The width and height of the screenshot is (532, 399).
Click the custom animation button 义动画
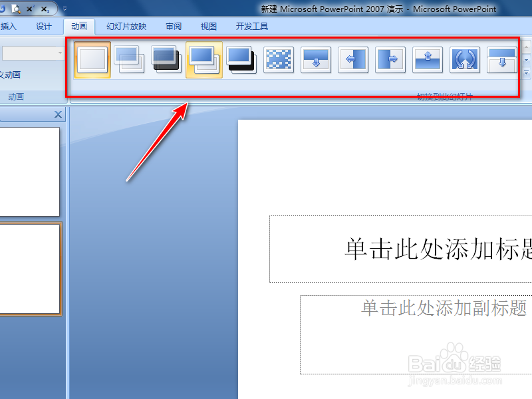[10, 74]
